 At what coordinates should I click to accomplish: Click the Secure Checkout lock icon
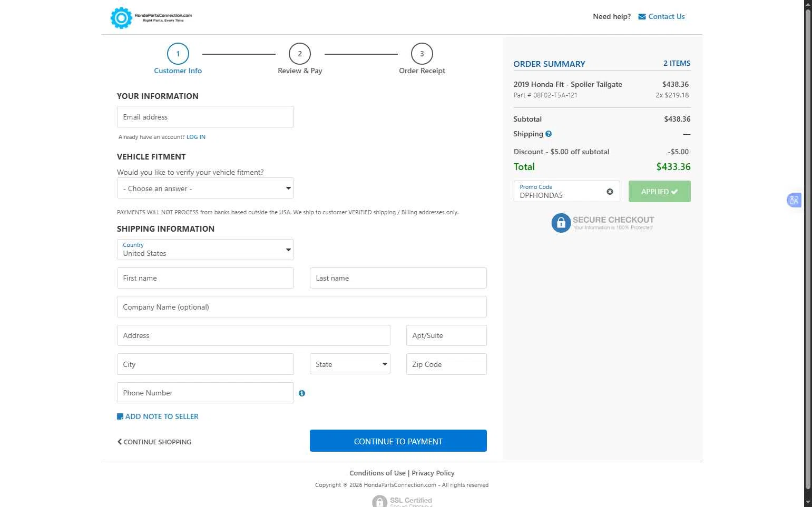[x=561, y=223]
